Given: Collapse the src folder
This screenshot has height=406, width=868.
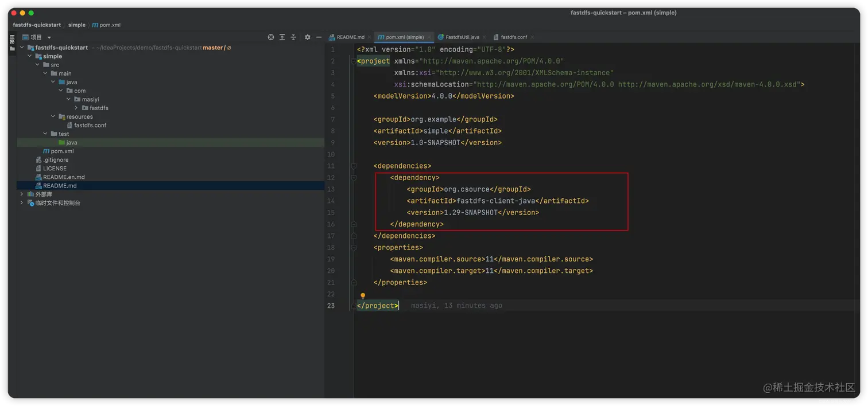Looking at the screenshot, I should click(37, 65).
